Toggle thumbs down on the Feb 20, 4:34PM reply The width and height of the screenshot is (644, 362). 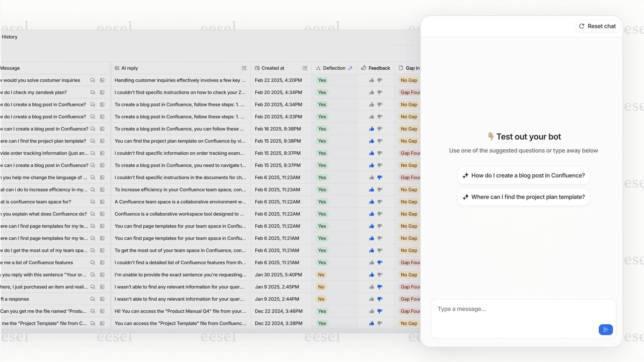point(379,92)
